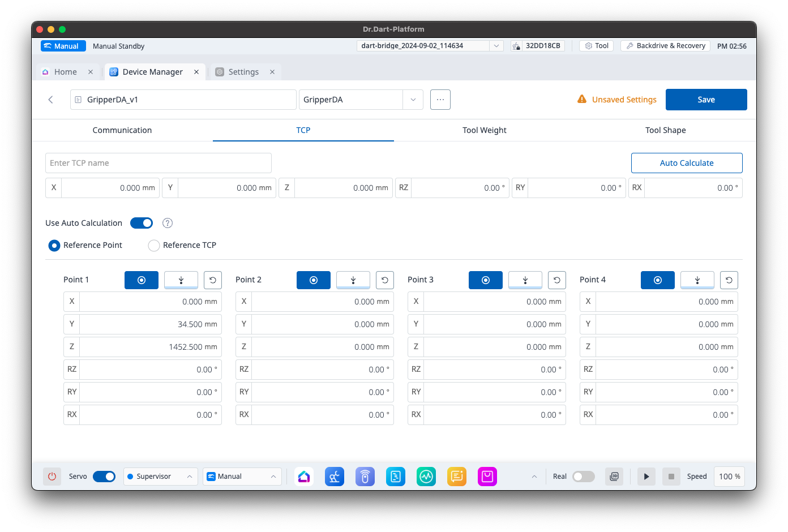
Task: Click the Use Auto Calculation help icon
Action: tap(168, 223)
